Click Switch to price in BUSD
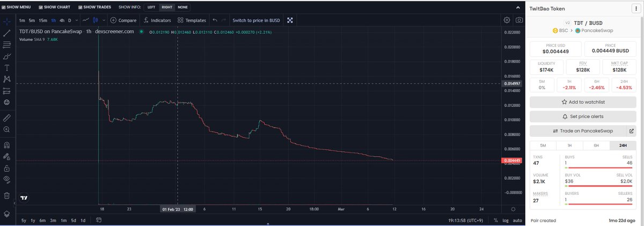 pos(256,20)
